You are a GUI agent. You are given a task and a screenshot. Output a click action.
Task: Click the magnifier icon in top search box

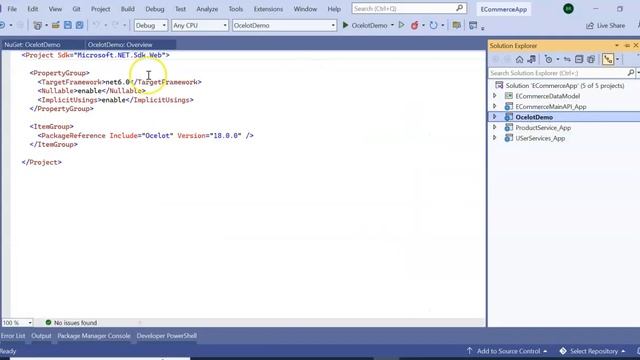click(x=459, y=8)
